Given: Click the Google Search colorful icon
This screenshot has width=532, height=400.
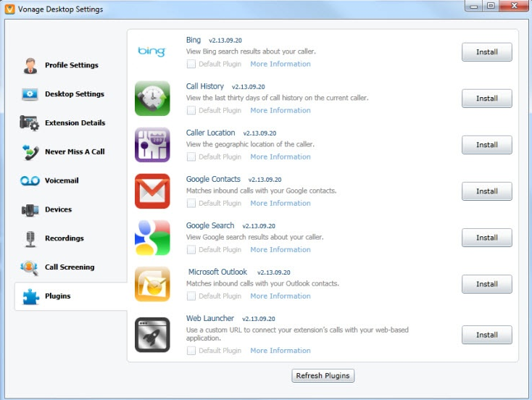Looking at the screenshot, I should pos(152,238).
